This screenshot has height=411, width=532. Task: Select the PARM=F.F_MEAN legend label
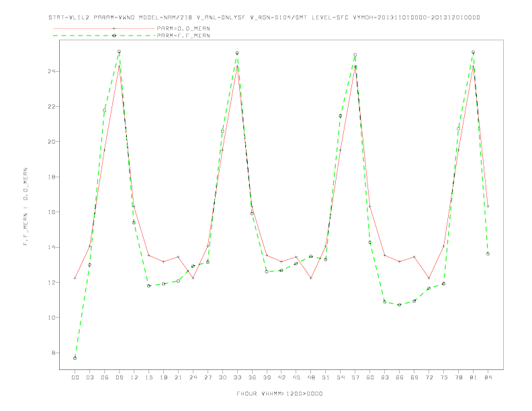pos(183,36)
